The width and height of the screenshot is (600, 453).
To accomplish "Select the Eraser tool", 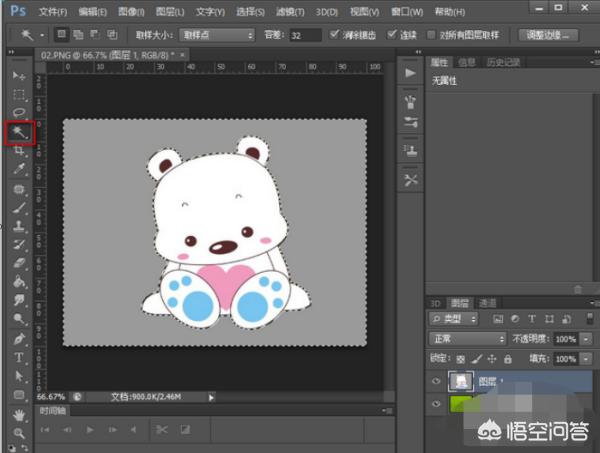I will pos(19,263).
